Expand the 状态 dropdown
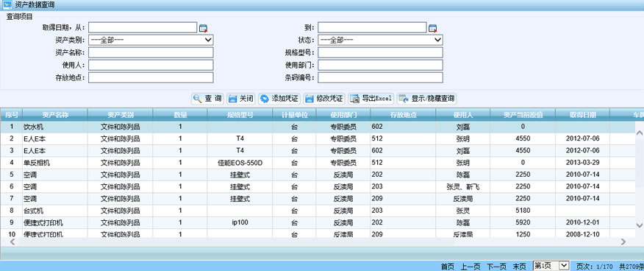The image size is (644, 271). pyautogui.click(x=380, y=40)
